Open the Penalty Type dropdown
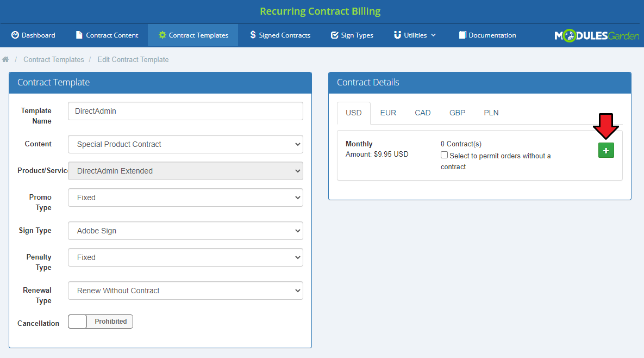Viewport: 644px width, 358px height. 186,257
